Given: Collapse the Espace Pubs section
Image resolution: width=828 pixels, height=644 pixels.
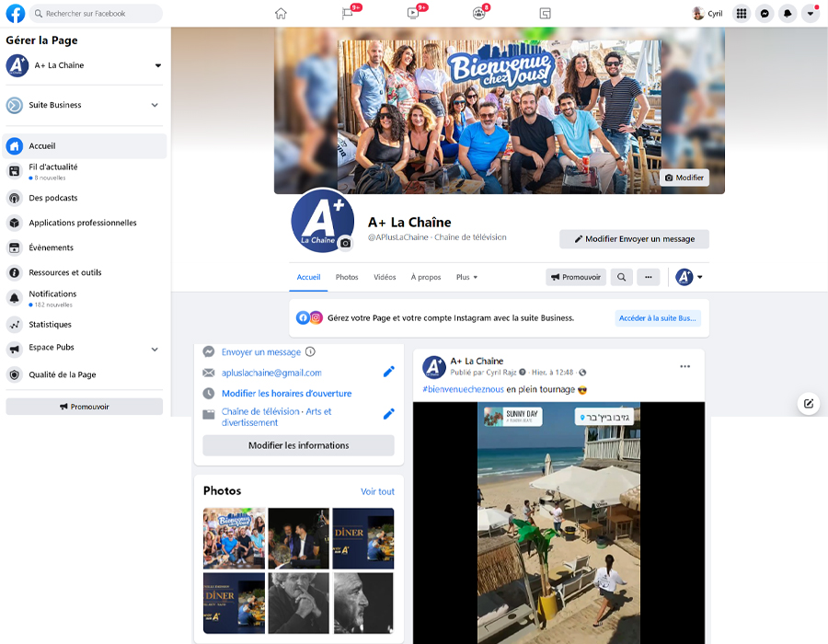Looking at the screenshot, I should pyautogui.click(x=155, y=350).
